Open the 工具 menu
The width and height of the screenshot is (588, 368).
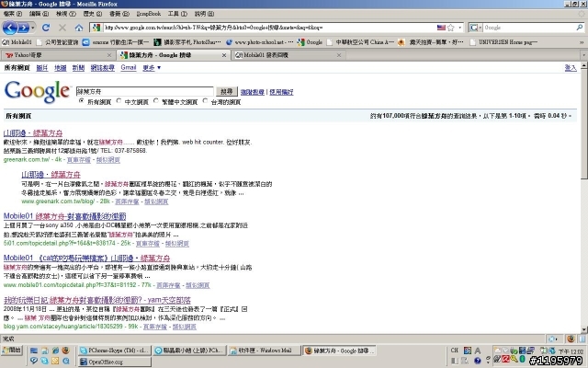tap(177, 14)
